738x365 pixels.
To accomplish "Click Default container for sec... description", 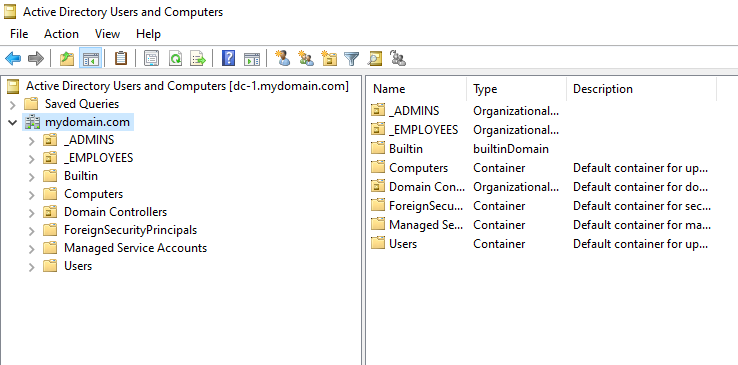I will tap(642, 206).
